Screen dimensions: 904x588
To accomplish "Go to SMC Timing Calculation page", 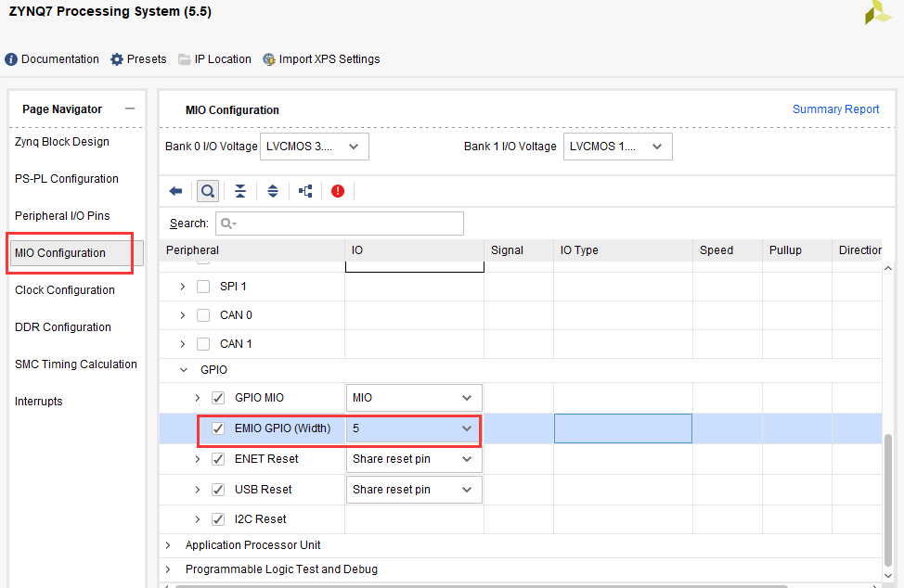I will 76,364.
